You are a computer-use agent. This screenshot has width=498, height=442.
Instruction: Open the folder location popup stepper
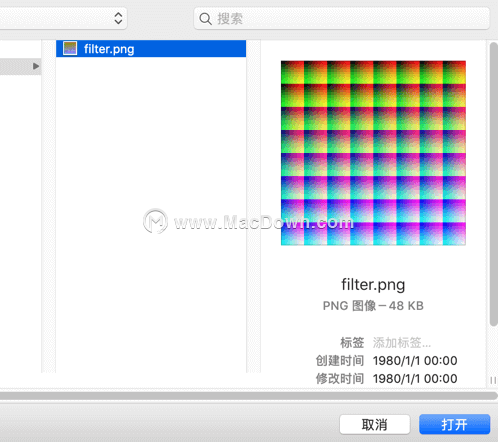tap(118, 18)
